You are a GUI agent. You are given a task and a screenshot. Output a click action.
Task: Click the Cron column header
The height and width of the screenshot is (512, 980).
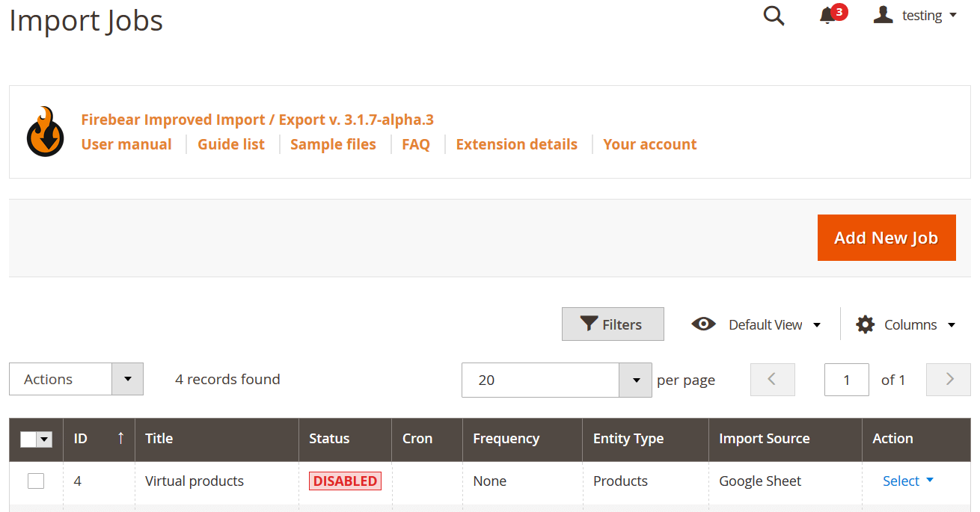(x=427, y=439)
